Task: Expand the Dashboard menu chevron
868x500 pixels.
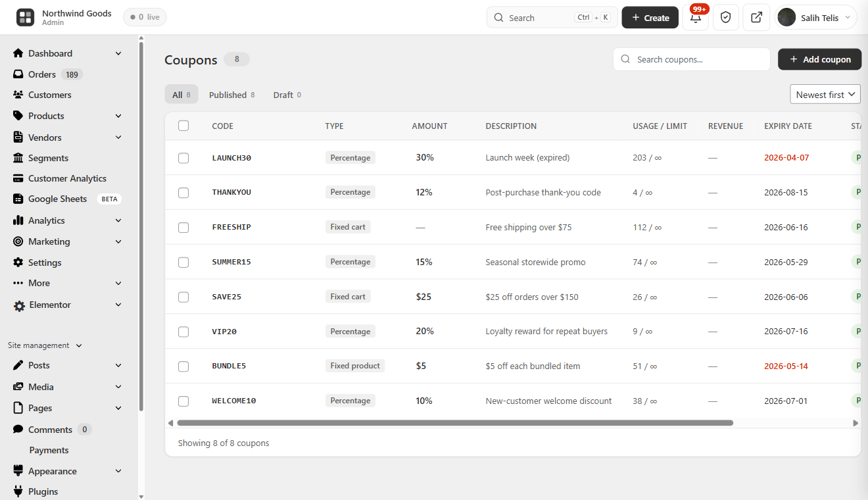Action: [x=118, y=53]
